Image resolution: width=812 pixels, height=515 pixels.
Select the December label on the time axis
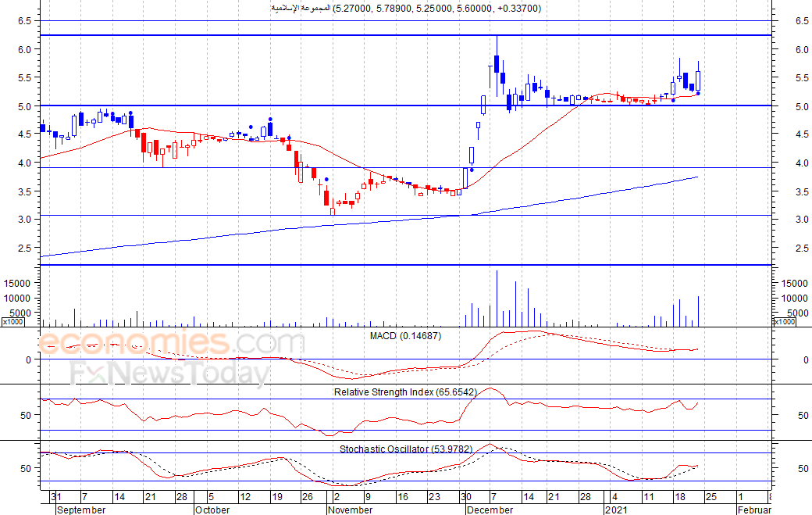[490, 510]
